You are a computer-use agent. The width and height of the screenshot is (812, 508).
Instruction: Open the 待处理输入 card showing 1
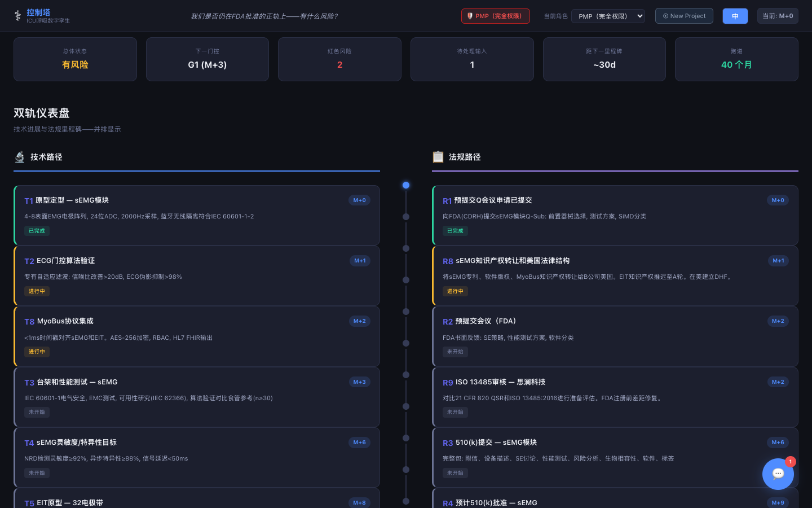tap(472, 59)
